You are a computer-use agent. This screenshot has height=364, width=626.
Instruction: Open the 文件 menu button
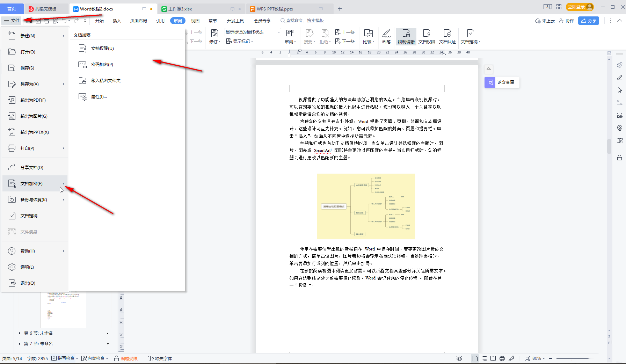(x=12, y=21)
